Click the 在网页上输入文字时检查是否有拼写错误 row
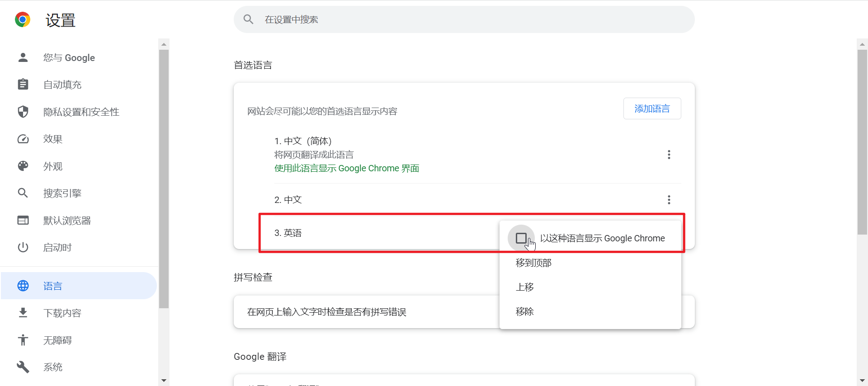Image resolution: width=868 pixels, height=386 pixels. pos(464,312)
